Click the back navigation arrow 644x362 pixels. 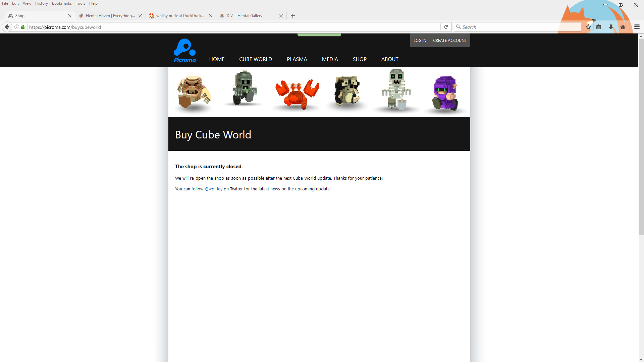7,27
